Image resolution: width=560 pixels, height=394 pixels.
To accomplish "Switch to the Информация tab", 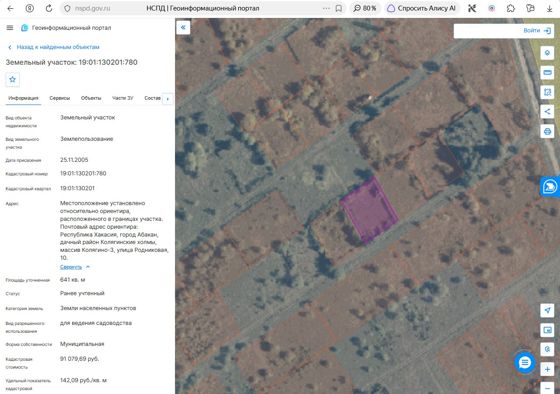I will pyautogui.click(x=23, y=98).
